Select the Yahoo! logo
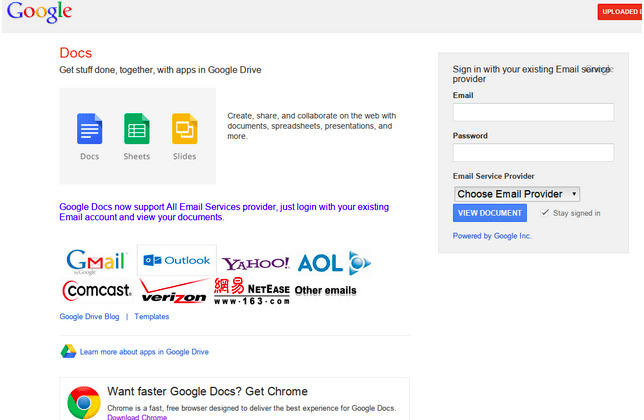 coord(256,264)
